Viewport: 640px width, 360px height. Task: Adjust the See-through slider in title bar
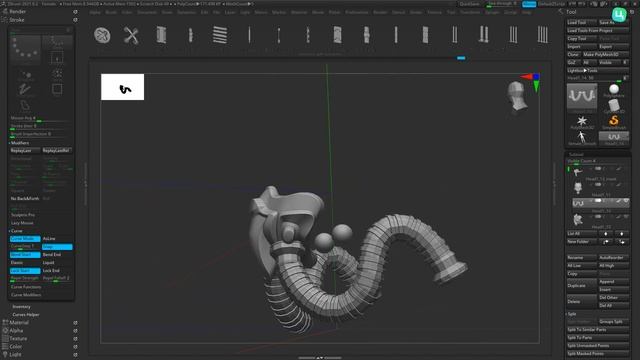[x=502, y=4]
